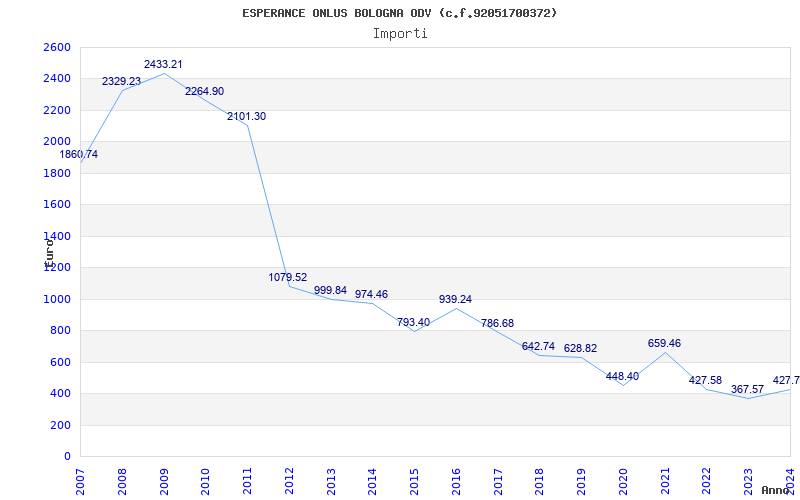The width and height of the screenshot is (800, 500).
Task: Select the 2329.23 data label
Action: click(121, 81)
